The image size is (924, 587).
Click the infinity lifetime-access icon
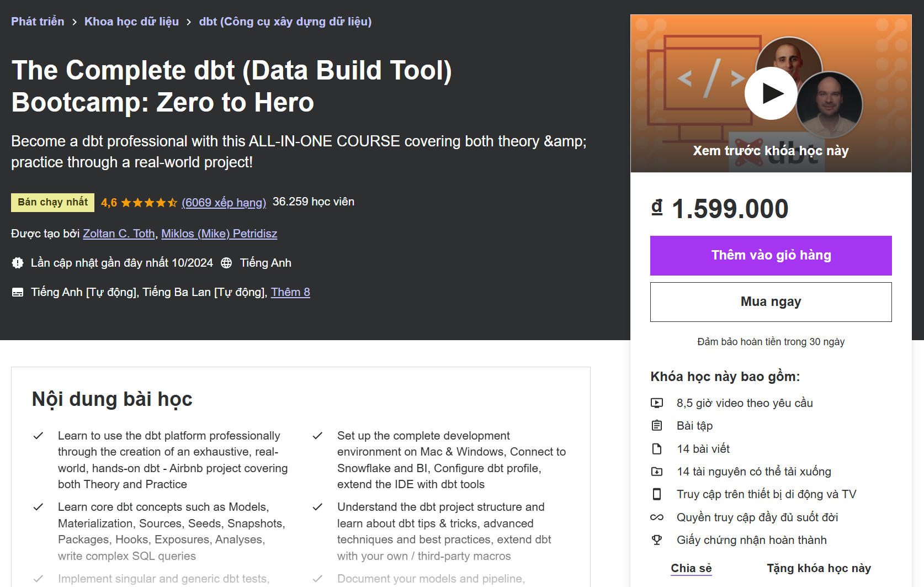pyautogui.click(x=657, y=517)
